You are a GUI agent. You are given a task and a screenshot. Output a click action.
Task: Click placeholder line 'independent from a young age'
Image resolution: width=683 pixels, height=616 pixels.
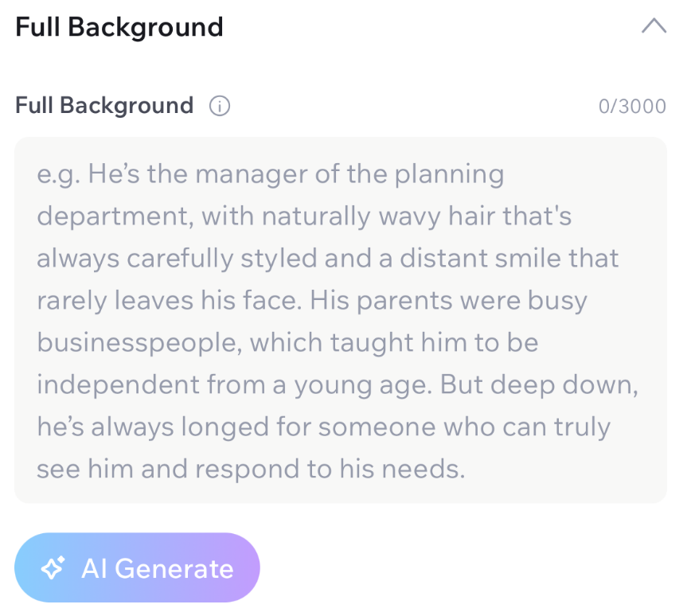(338, 384)
